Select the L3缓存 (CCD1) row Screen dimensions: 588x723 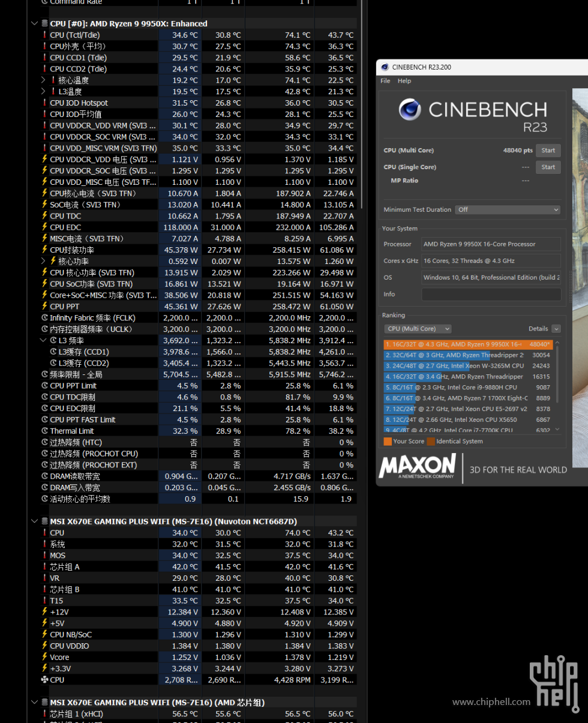pos(198,352)
